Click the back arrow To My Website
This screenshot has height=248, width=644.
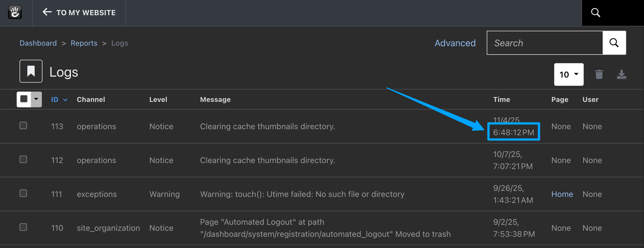tap(79, 12)
